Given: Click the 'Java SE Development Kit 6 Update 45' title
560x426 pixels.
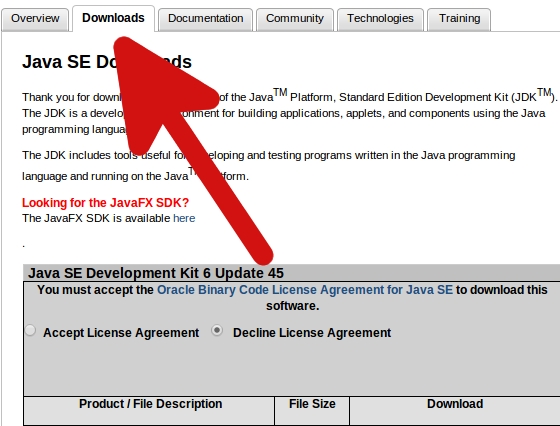Looking at the screenshot, I should (156, 273).
